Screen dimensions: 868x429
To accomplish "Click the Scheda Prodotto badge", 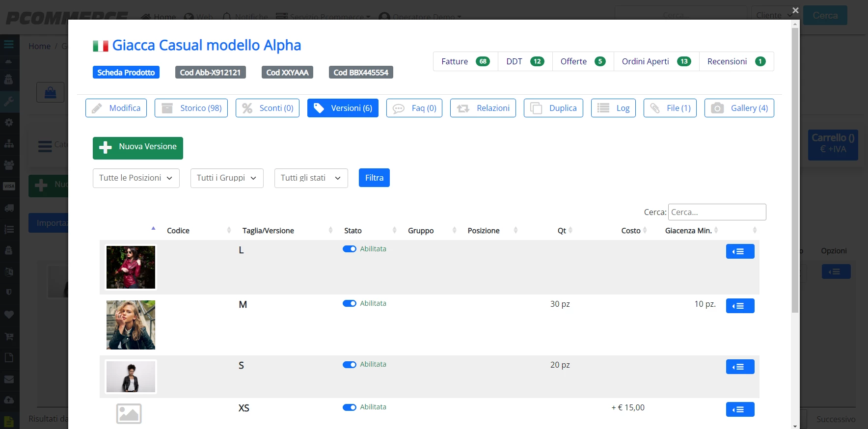I will pyautogui.click(x=126, y=72).
